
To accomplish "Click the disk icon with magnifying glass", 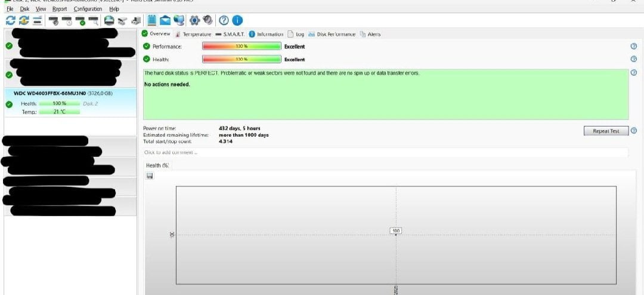I will (94, 20).
